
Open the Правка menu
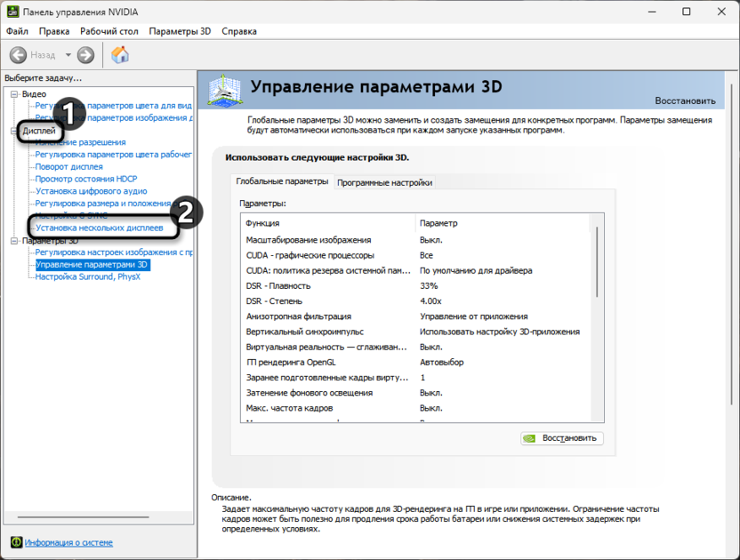coord(54,31)
